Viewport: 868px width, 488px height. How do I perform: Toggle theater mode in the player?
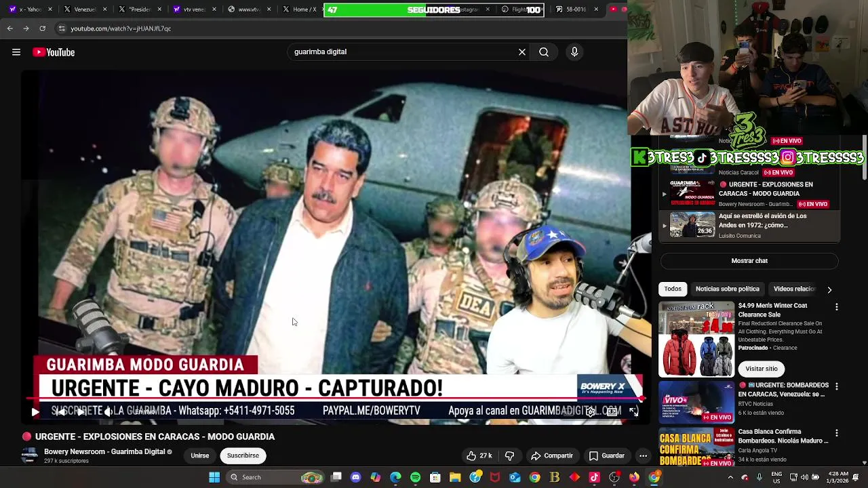pyautogui.click(x=612, y=411)
